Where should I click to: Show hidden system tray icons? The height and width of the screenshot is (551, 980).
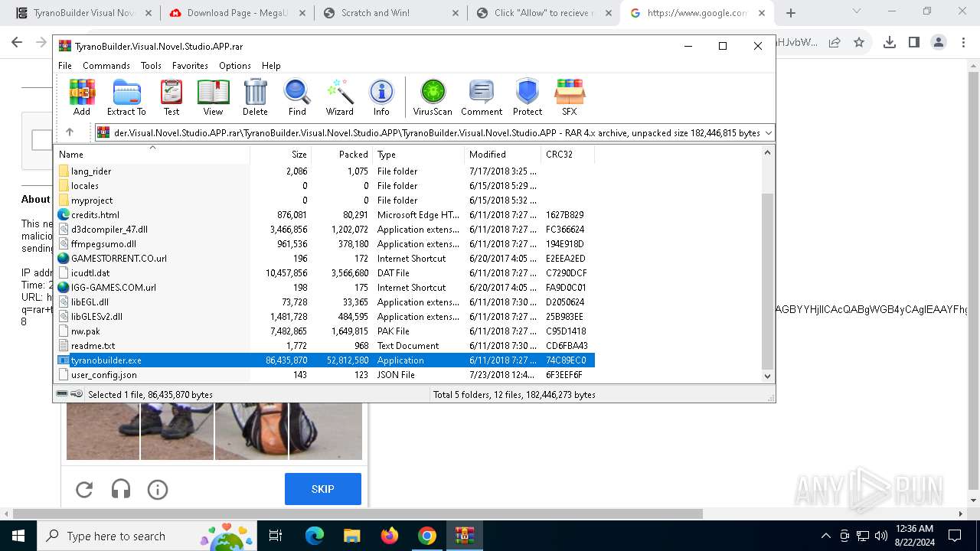825,536
